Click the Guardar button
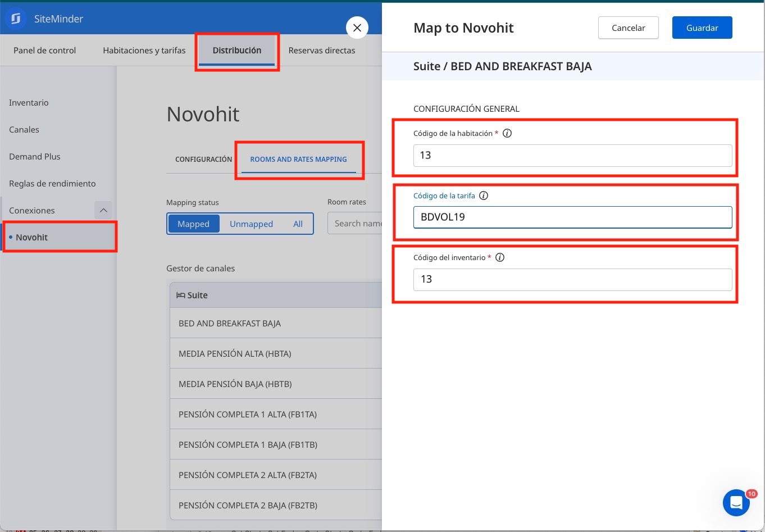Viewport: 765px width, 532px height. pyautogui.click(x=702, y=28)
